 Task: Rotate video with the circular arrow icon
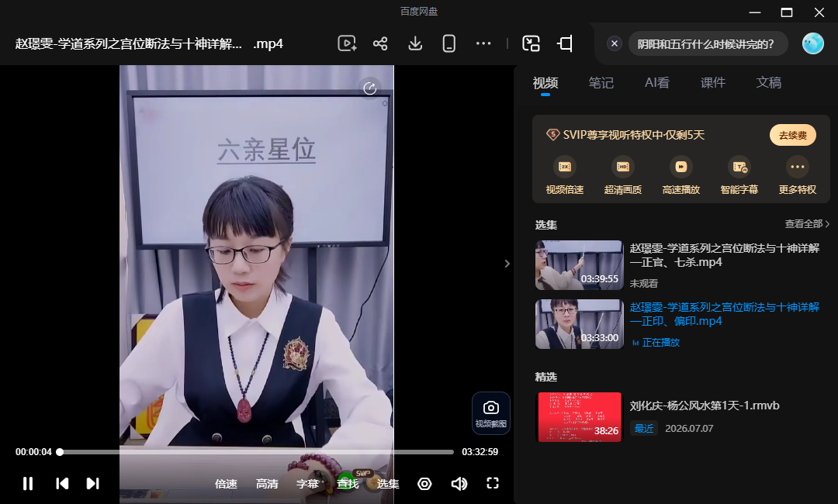pyautogui.click(x=370, y=88)
